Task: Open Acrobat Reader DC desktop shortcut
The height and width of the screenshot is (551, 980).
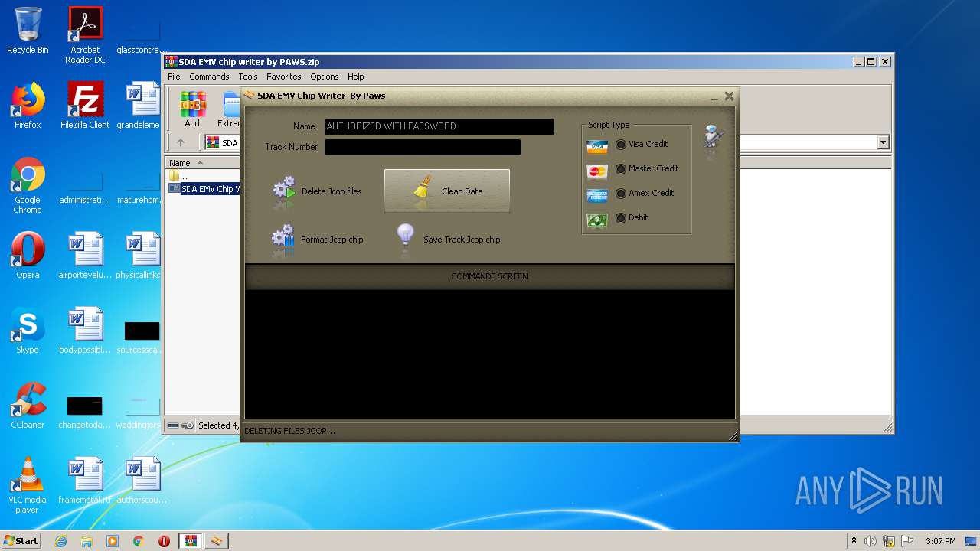Action: [x=85, y=35]
